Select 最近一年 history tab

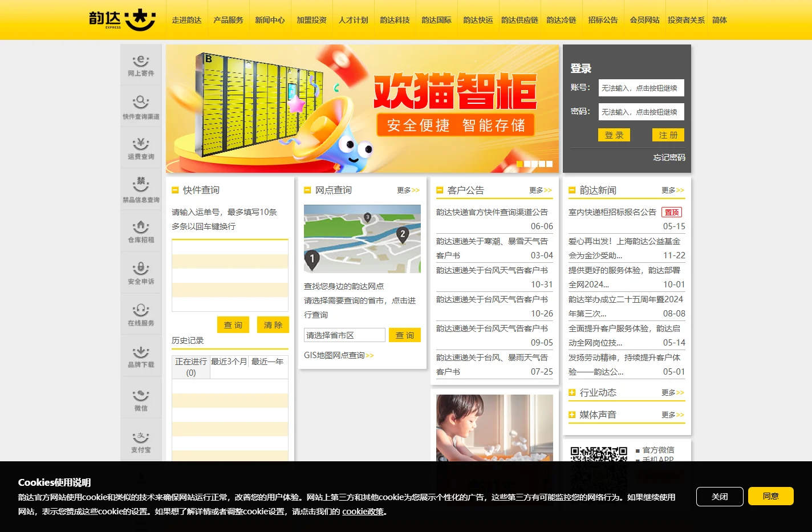267,362
